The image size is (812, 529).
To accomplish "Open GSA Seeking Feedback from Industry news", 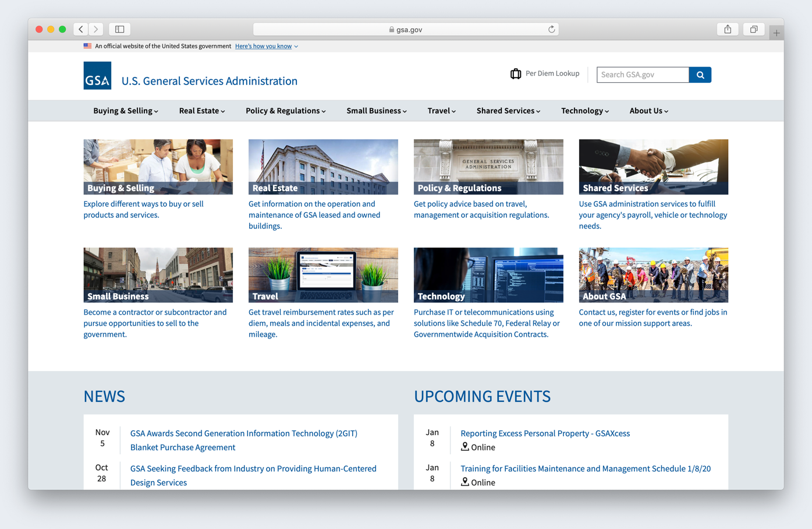I will [253, 475].
